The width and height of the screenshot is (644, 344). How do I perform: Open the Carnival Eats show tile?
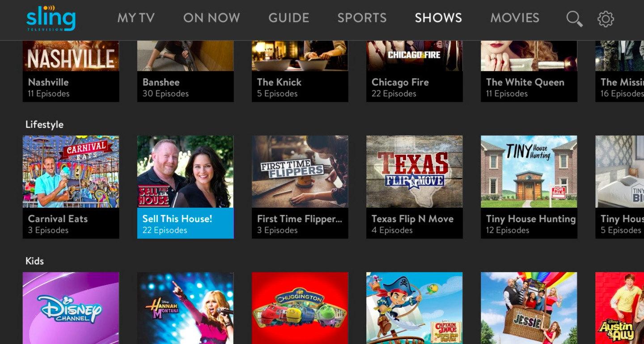point(71,187)
